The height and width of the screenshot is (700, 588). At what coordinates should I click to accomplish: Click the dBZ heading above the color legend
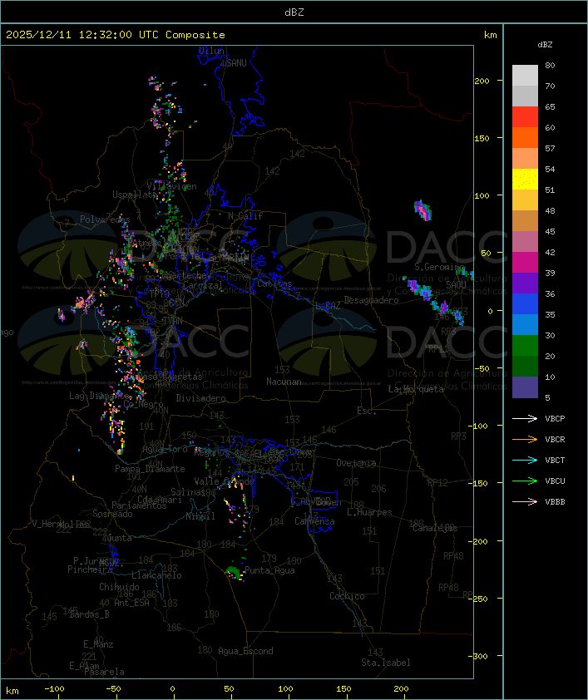(x=545, y=45)
